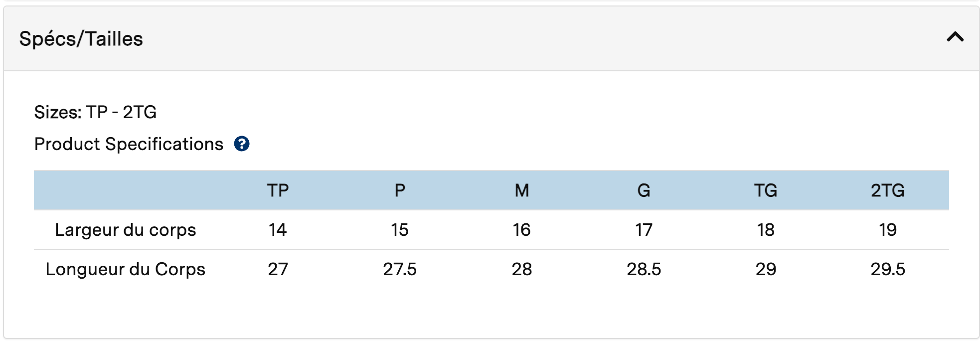The width and height of the screenshot is (980, 347).
Task: Select the P size column header
Action: click(x=400, y=190)
